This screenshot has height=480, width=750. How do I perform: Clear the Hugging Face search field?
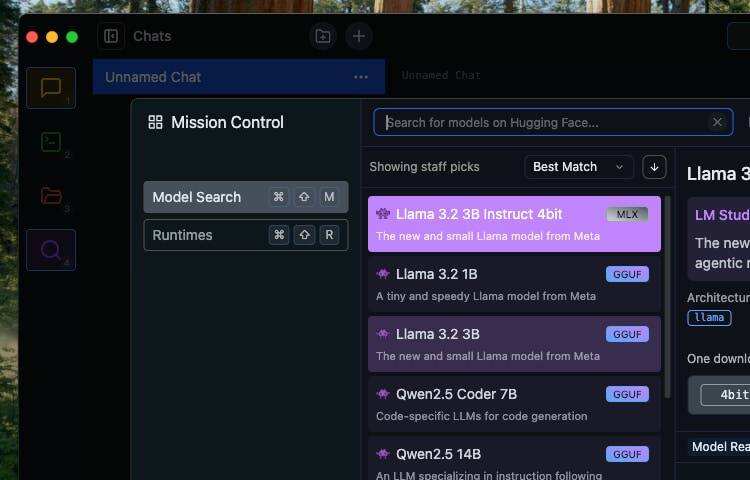click(717, 122)
